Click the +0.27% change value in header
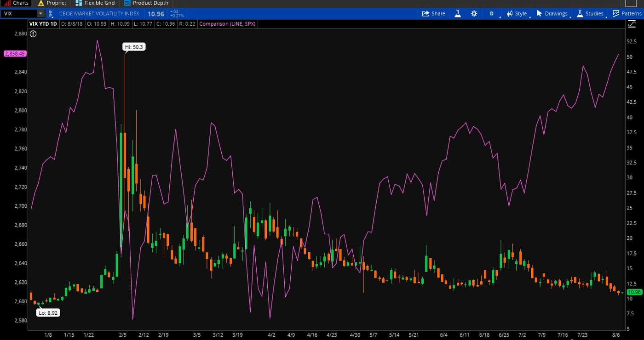Image resolution: width=644 pixels, height=340 pixels. click(x=177, y=16)
